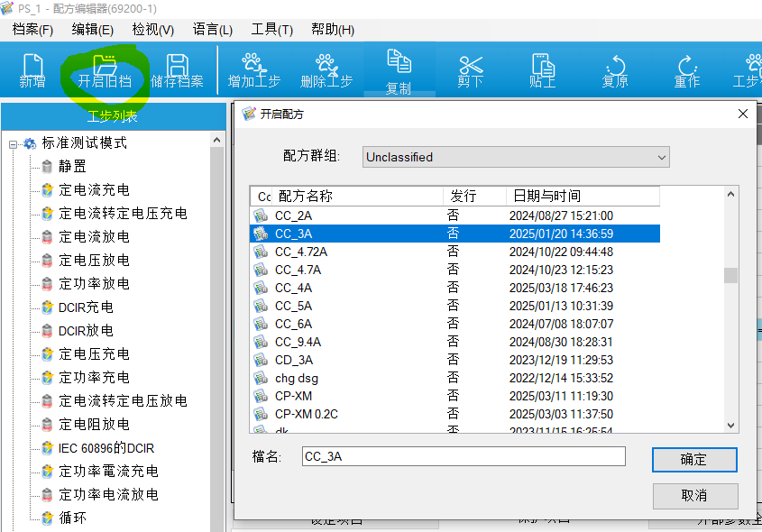Select 定电阻放电 step in tree

(x=94, y=424)
